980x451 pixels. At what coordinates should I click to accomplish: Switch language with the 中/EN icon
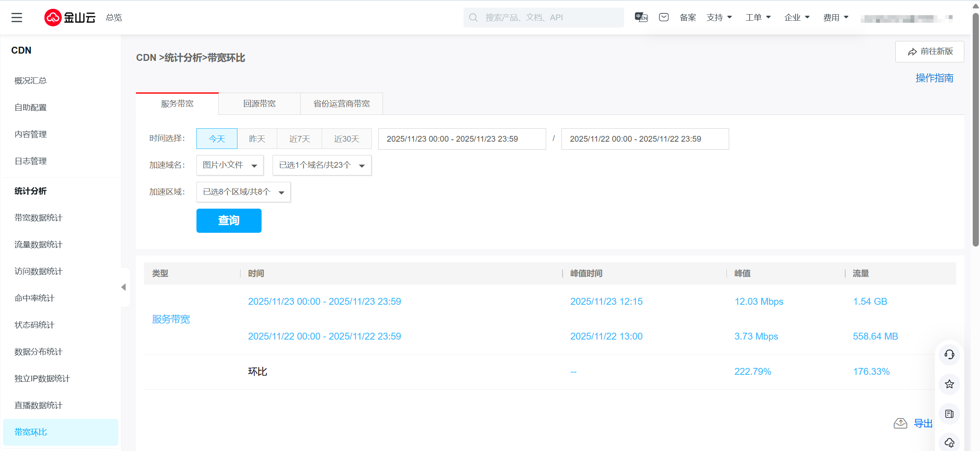(641, 18)
